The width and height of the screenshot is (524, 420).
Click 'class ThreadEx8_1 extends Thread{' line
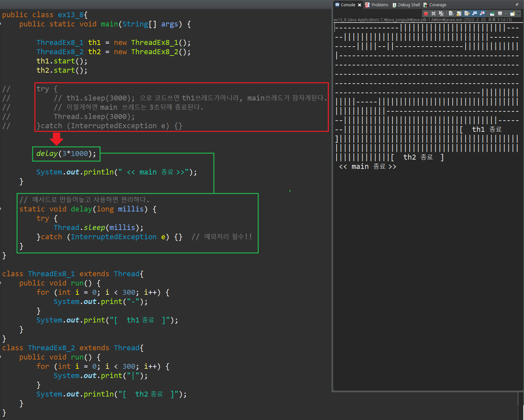pyautogui.click(x=73, y=274)
